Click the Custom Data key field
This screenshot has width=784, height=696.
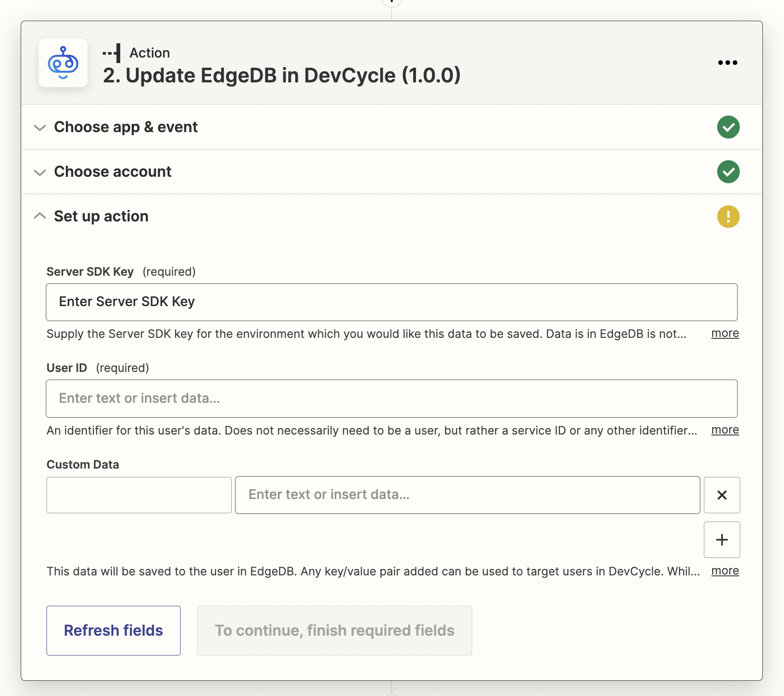(x=139, y=495)
